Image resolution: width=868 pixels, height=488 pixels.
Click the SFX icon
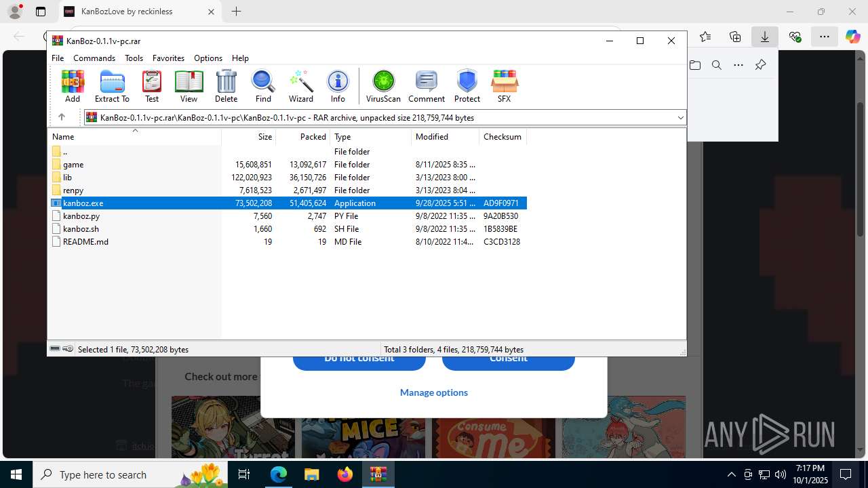[504, 86]
